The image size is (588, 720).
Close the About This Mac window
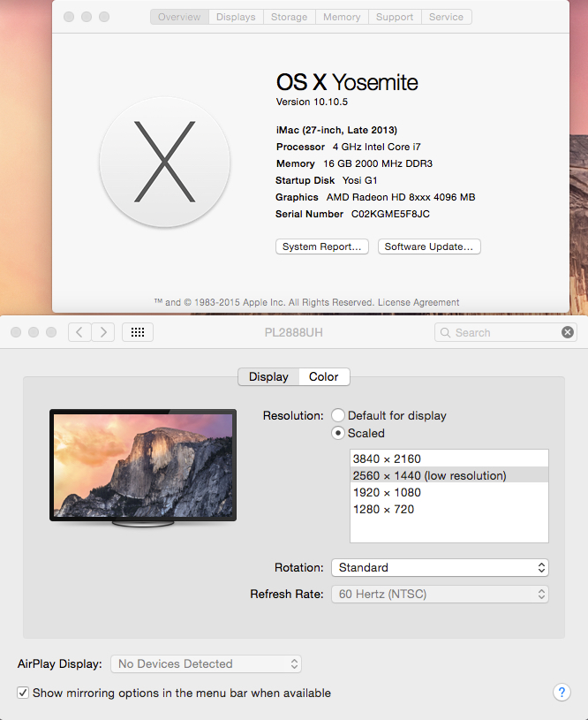click(69, 17)
